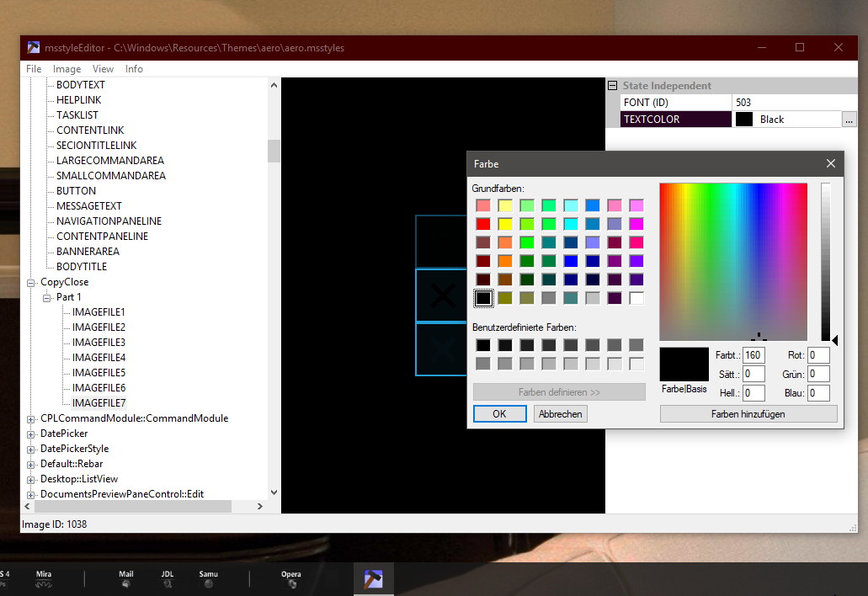Click the Abbrechen button

click(x=560, y=414)
